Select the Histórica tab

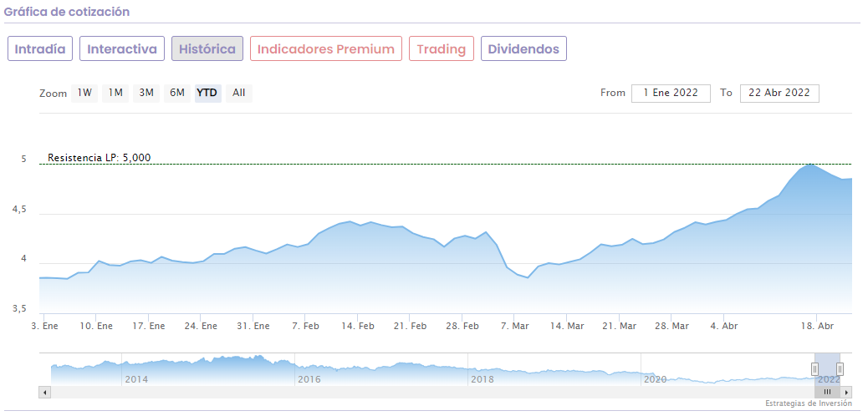coord(207,48)
